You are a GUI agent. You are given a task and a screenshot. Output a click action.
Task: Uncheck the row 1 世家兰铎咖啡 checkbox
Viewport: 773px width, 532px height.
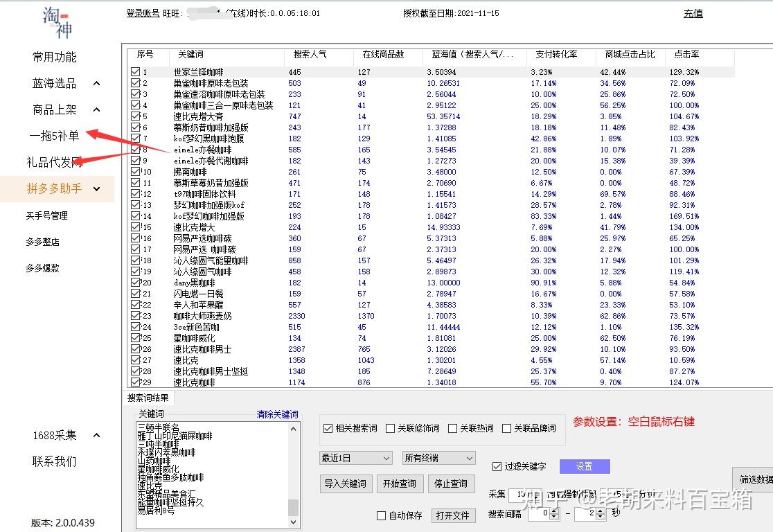coord(136,71)
